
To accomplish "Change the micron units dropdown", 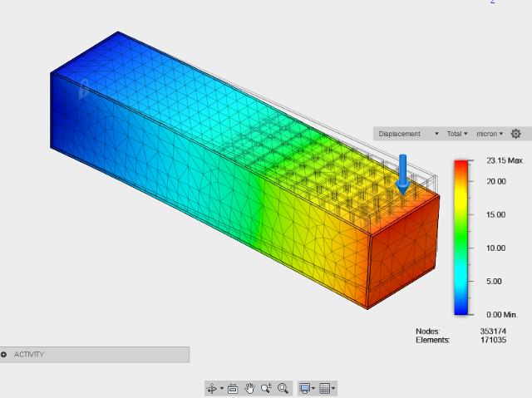I will pos(490,134).
